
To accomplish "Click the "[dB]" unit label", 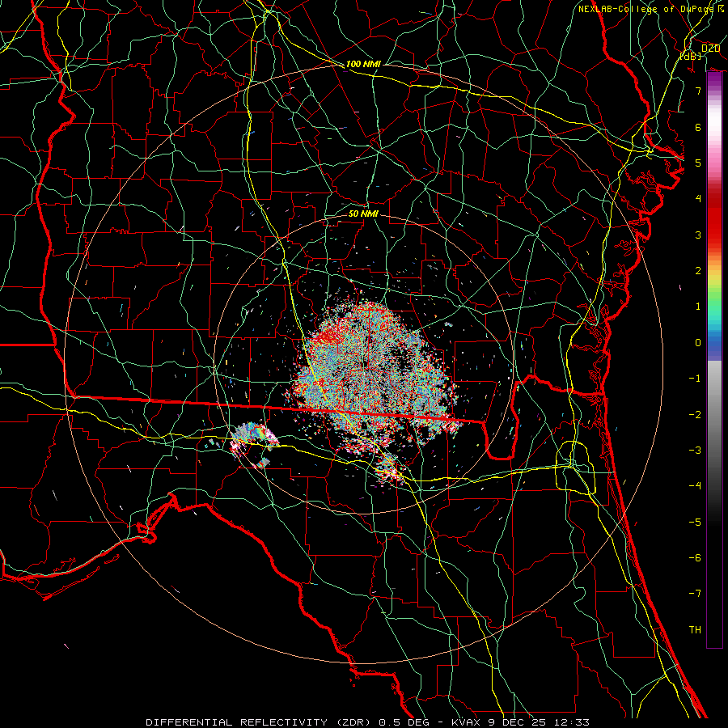I will click(x=691, y=56).
